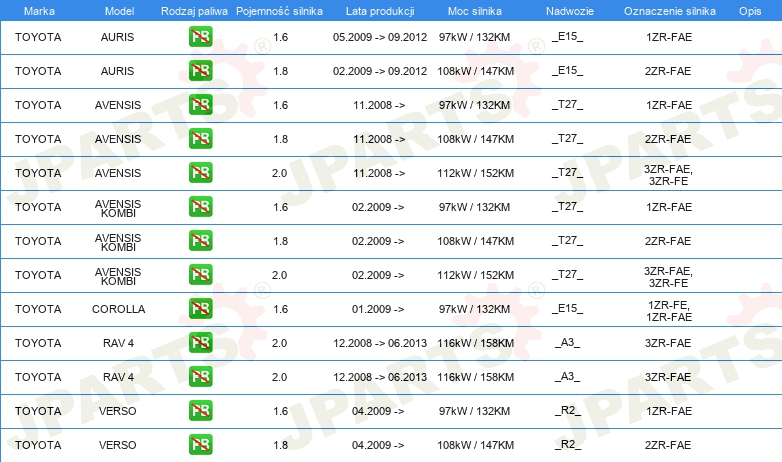The image size is (782, 462).
Task: Select the fuel type icon for AVENSIS 1.8 2ZR-FAE
Action: click(x=200, y=139)
